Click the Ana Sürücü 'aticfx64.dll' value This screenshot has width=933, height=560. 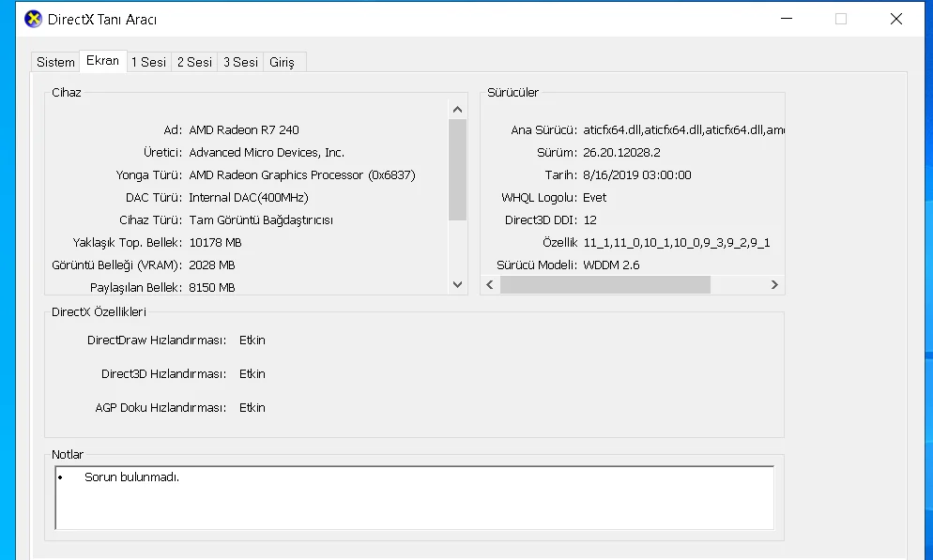(x=683, y=129)
